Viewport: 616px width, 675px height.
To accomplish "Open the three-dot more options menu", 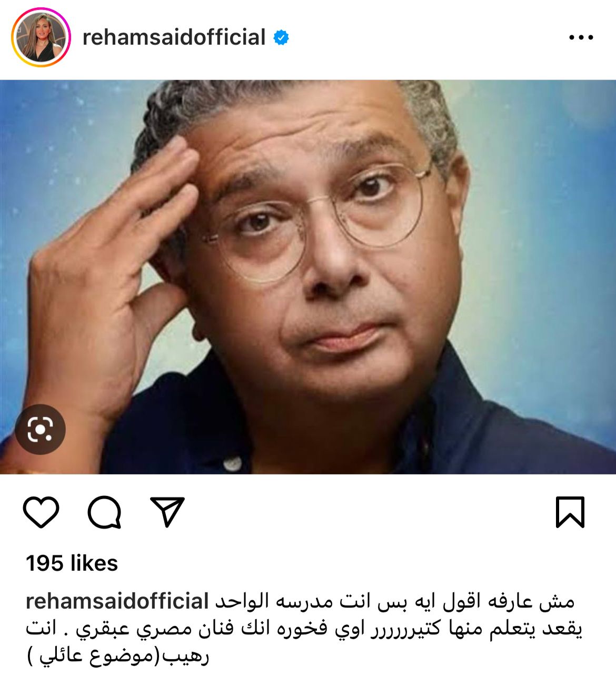I will 581,38.
